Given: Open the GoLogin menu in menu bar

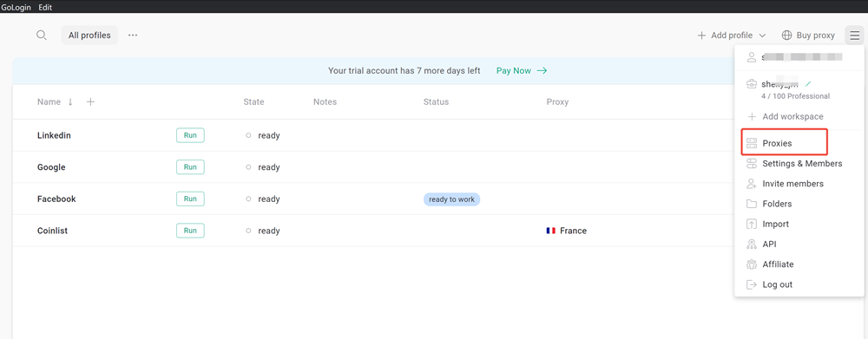Looking at the screenshot, I should point(16,7).
